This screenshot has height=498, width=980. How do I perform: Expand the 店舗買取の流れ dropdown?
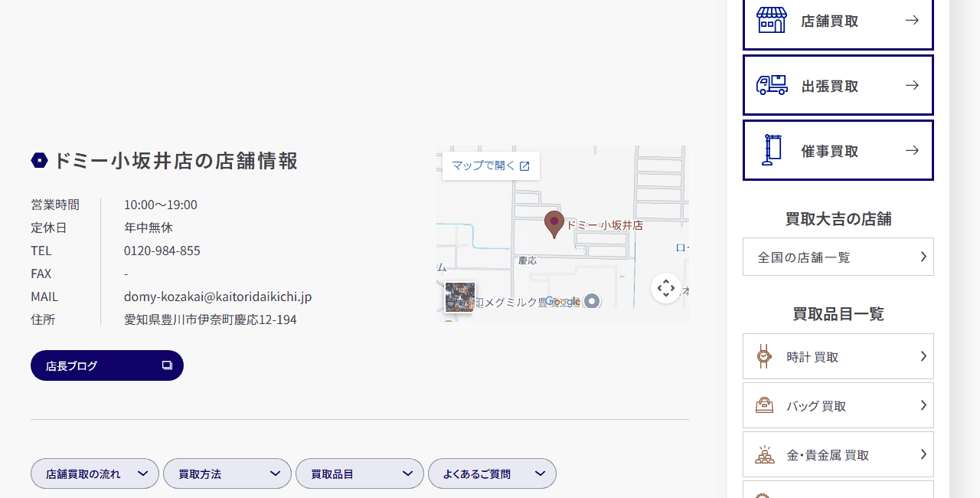95,473
